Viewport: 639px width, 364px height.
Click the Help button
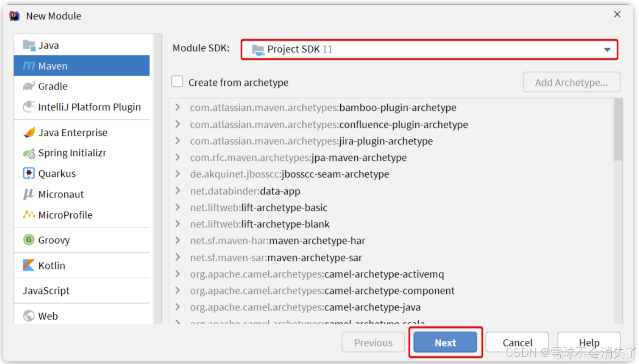[589, 343]
